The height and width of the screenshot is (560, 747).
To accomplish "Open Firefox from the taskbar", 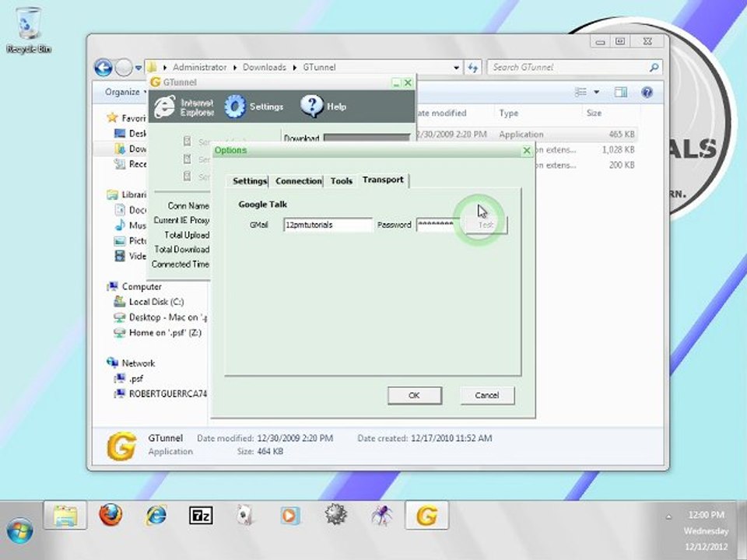I will coord(110,515).
